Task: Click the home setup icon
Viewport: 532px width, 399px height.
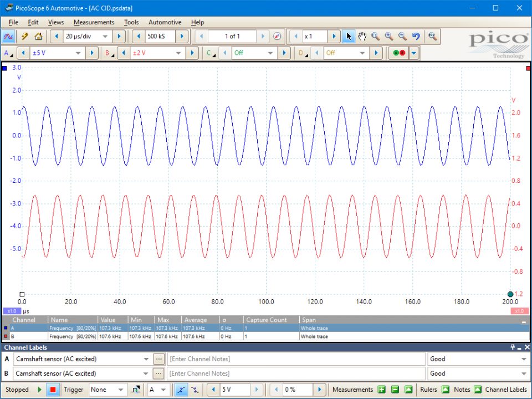Action: click(x=38, y=37)
